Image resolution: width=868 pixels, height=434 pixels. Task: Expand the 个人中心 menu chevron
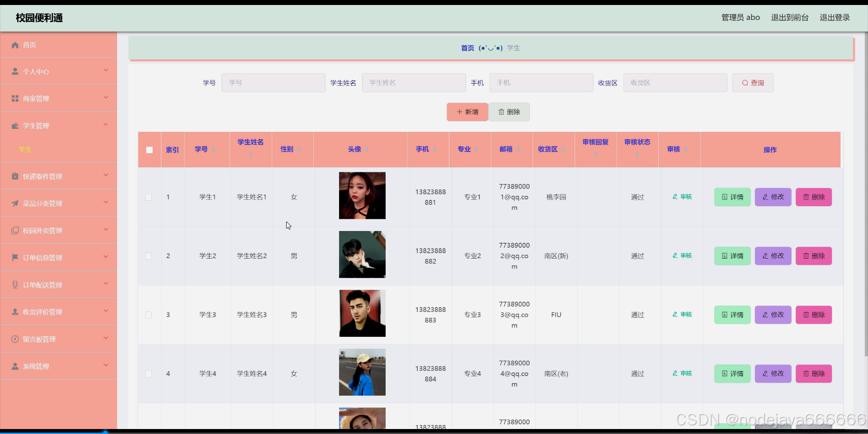tap(106, 70)
